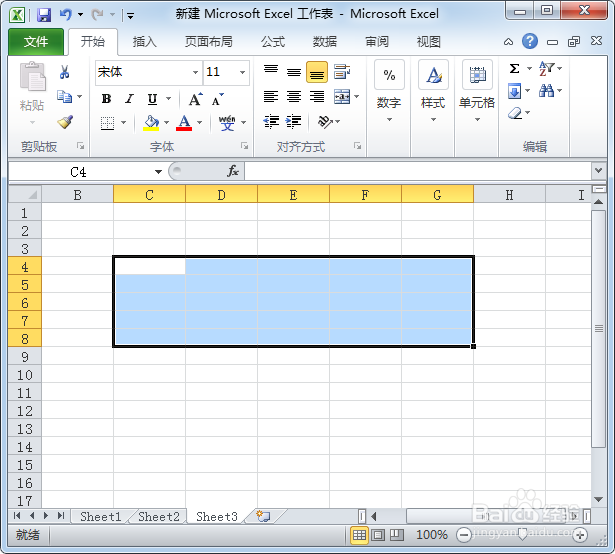615x554 pixels.
Task: Click the Sort and Filter icon
Action: [546, 69]
